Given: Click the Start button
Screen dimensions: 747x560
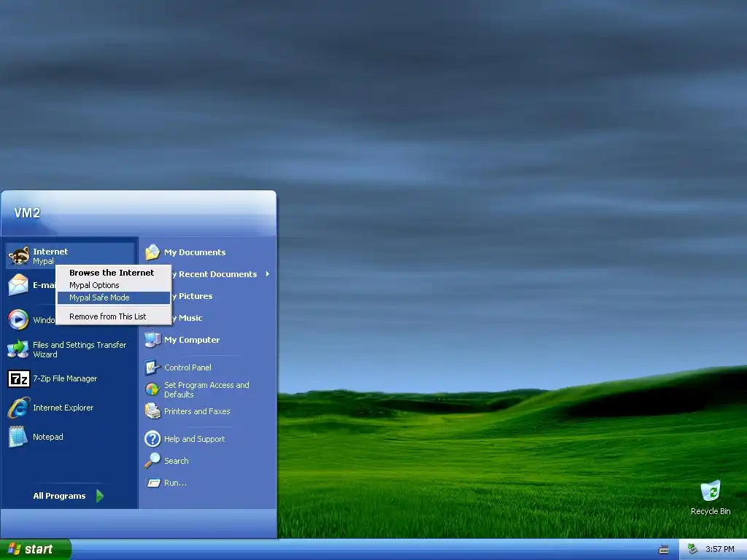Looking at the screenshot, I should point(36,549).
